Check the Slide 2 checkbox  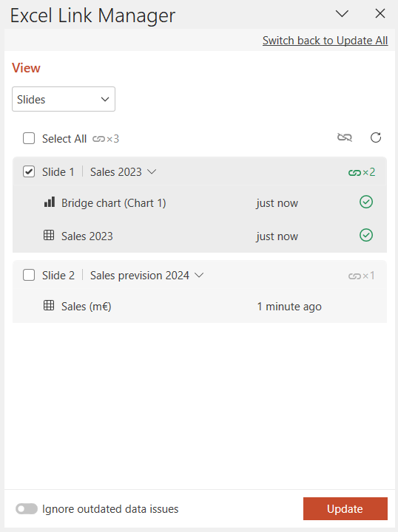click(x=29, y=275)
